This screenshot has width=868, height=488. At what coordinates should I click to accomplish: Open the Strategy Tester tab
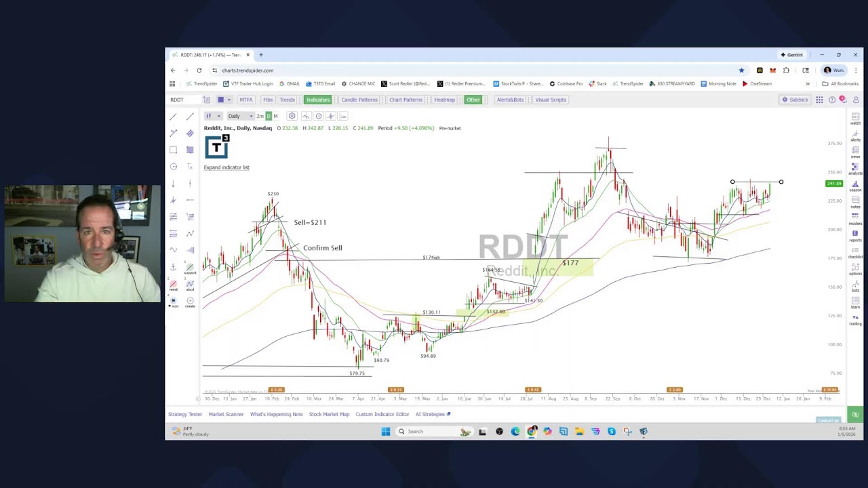tap(185, 414)
